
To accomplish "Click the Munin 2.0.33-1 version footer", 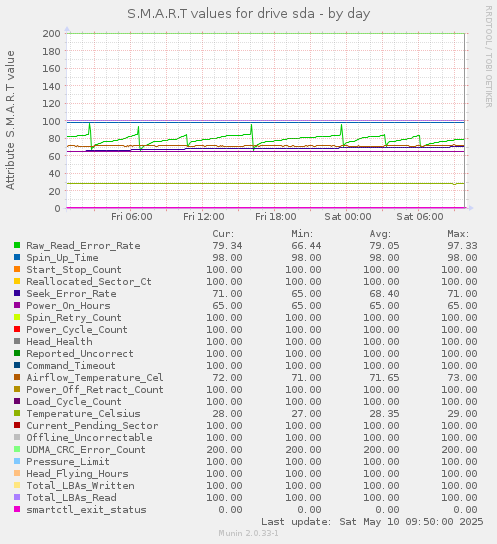I will (248, 533).
